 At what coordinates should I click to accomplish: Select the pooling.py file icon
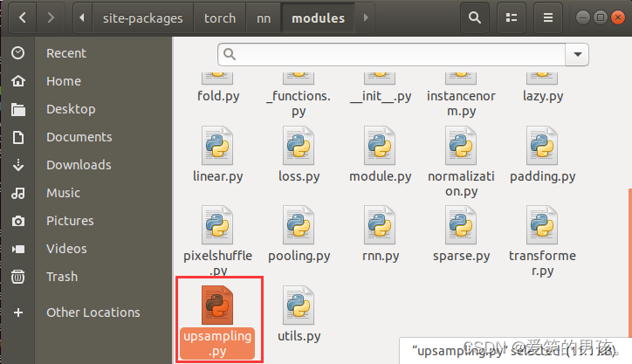coord(299,225)
